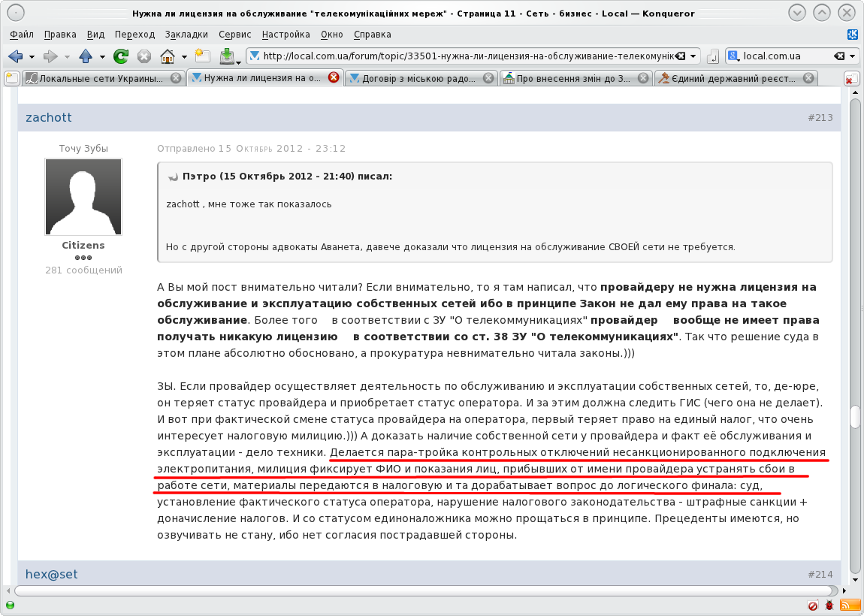The height and width of the screenshot is (616, 864).
Task: Open new tab via tab bar left button
Action: click(11, 78)
